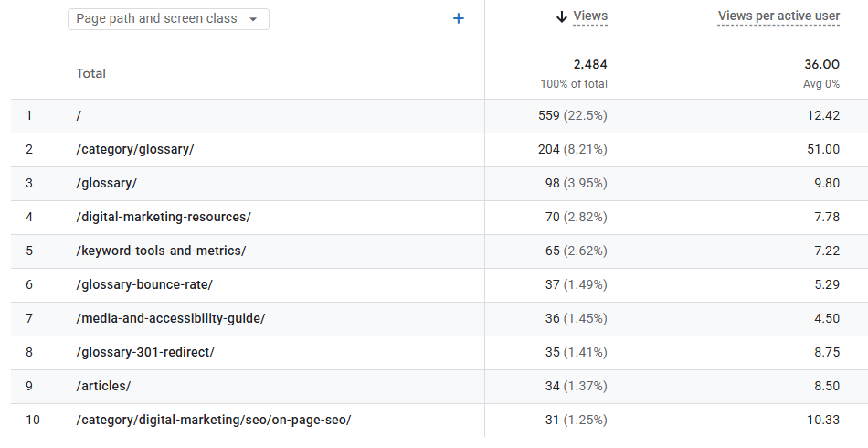
Task: Select the /category/glossary/ page path
Action: (135, 150)
